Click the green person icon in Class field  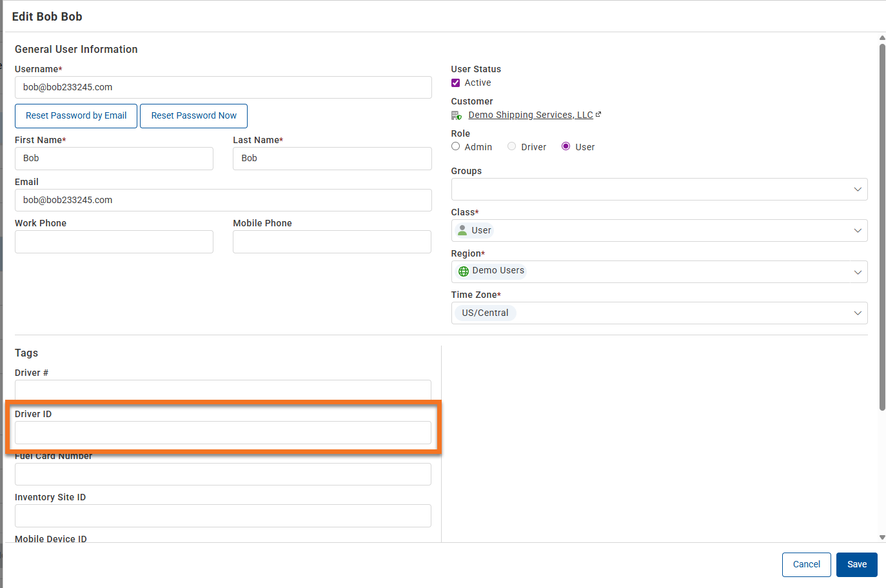(x=462, y=230)
